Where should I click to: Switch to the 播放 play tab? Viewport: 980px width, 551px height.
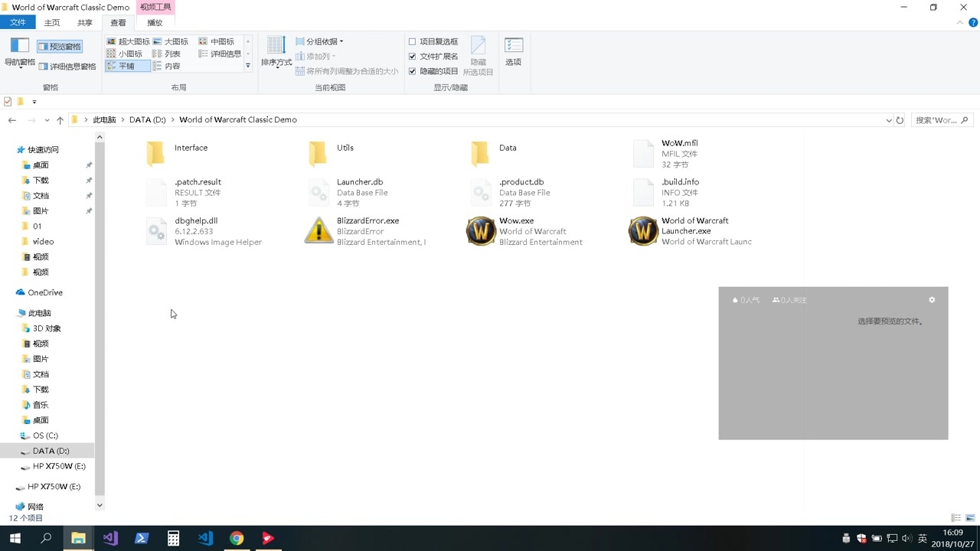coord(155,23)
